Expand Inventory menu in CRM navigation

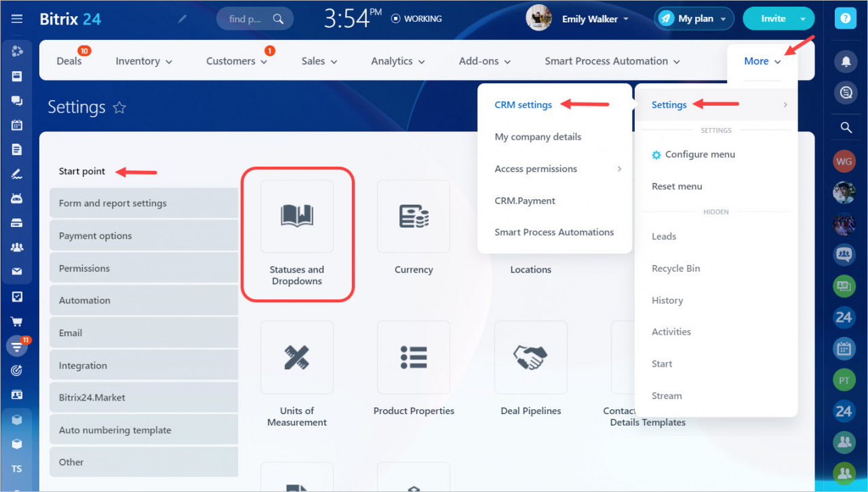[x=144, y=61]
